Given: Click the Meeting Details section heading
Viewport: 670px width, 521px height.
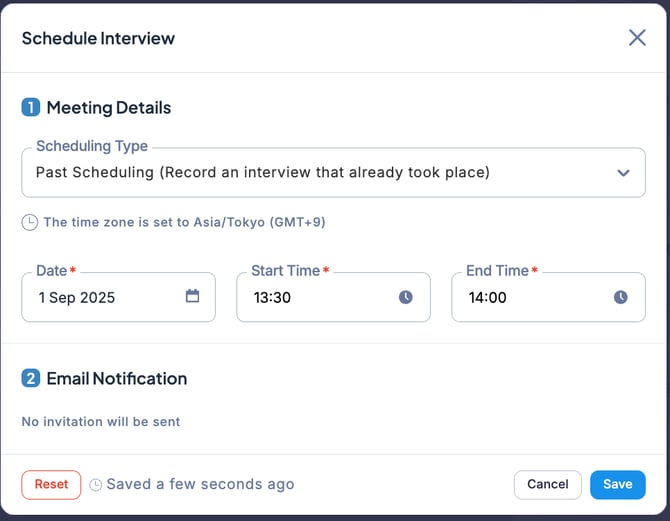Looking at the screenshot, I should tap(109, 108).
